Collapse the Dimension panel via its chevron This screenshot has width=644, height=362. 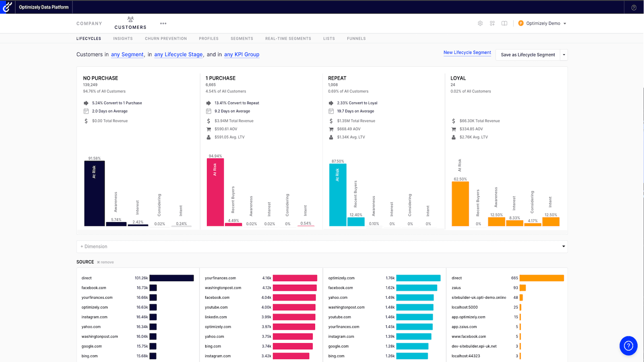coord(563,246)
